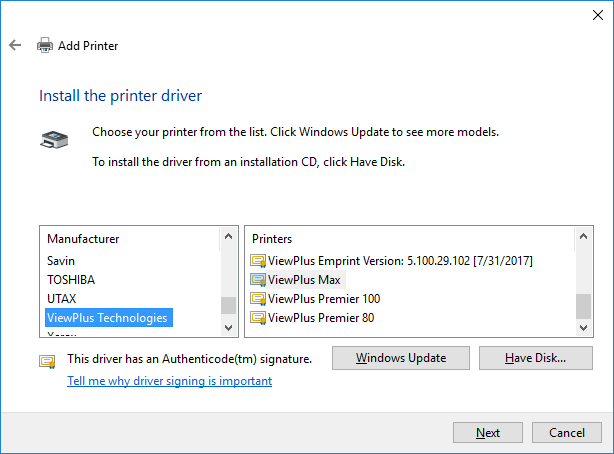Click the back arrow icon
This screenshot has width=614, height=454.
(x=15, y=45)
